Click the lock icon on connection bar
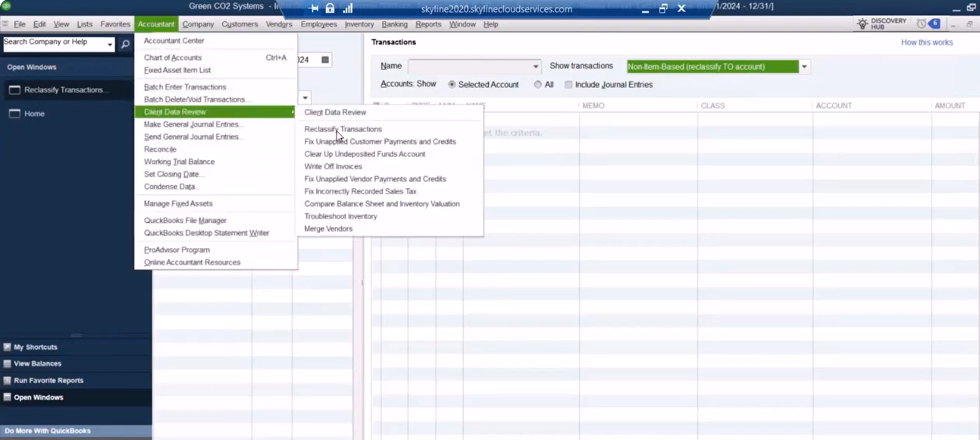The width and height of the screenshot is (980, 440). pyautogui.click(x=330, y=9)
